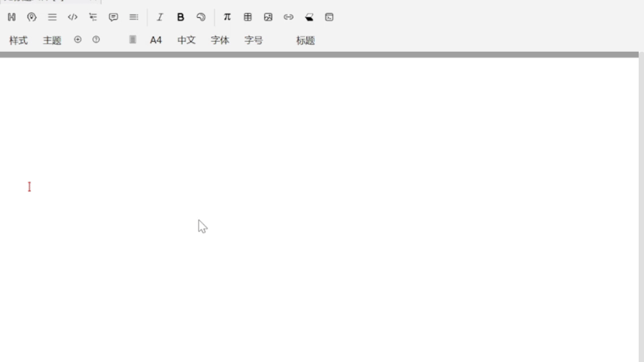Viewport: 644px width, 362px height.
Task: Insert a table from the toolbar
Action: click(x=247, y=17)
